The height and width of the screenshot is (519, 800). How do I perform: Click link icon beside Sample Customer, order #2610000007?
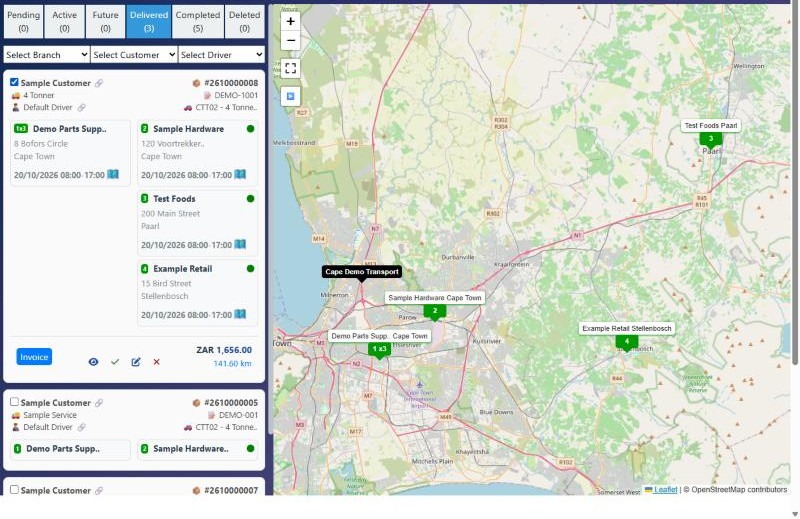(x=99, y=491)
